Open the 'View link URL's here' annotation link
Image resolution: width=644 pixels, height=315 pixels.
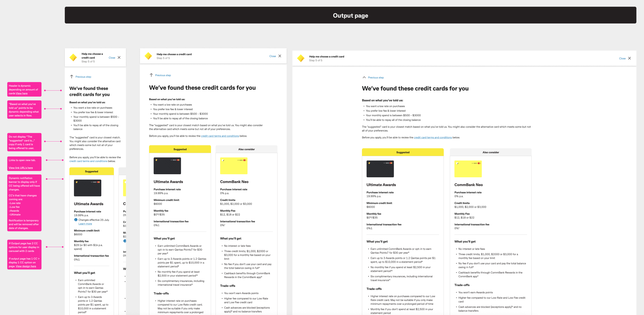(21, 168)
